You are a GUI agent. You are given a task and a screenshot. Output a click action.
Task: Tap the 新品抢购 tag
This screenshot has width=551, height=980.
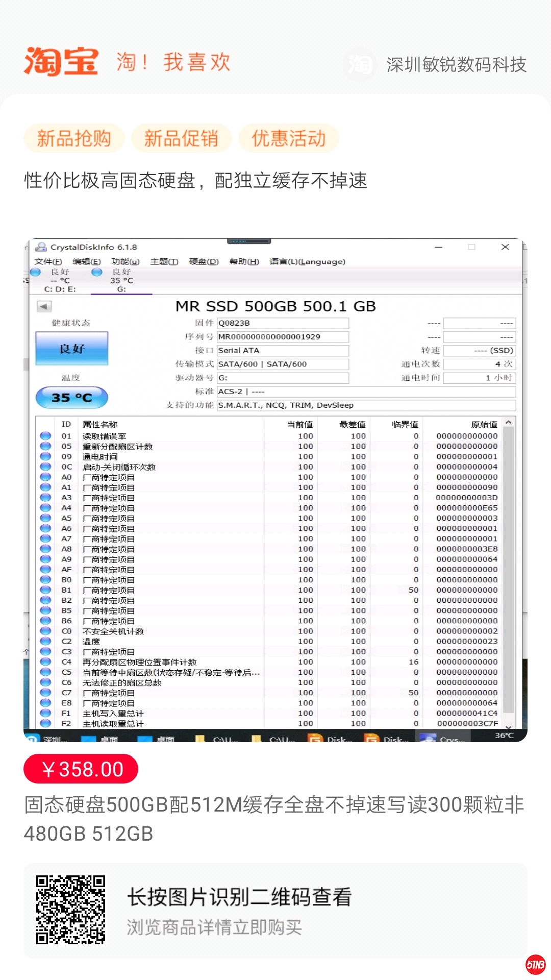pyautogui.click(x=74, y=138)
